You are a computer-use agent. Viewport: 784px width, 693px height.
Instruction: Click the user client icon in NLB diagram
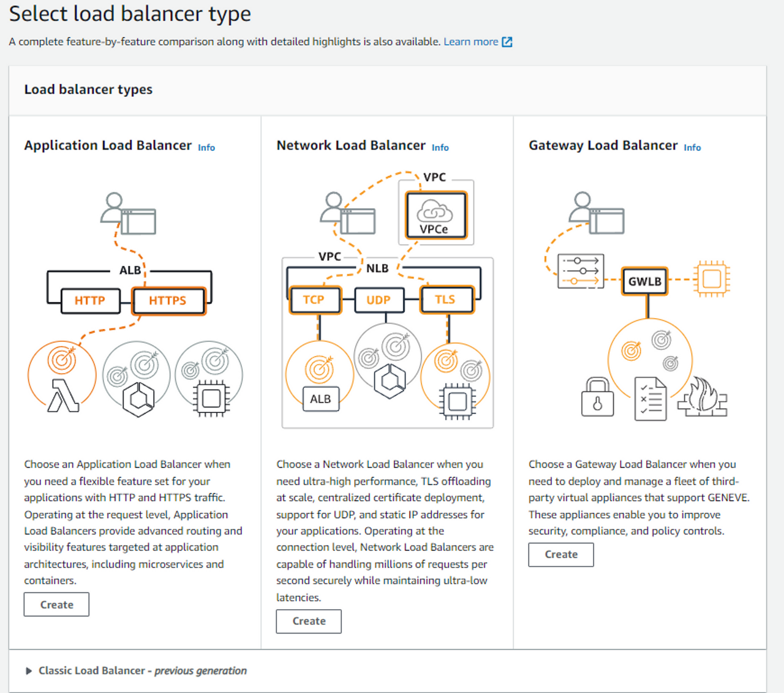(348, 213)
